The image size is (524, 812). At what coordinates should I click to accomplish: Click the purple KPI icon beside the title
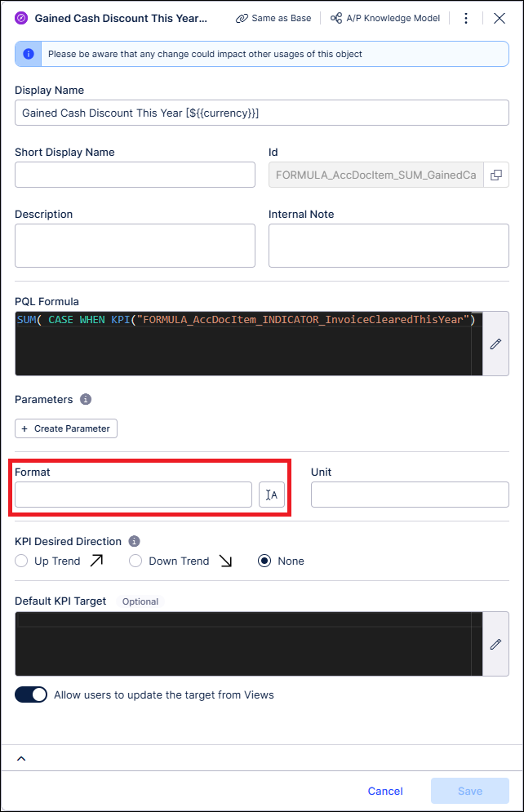pos(21,18)
